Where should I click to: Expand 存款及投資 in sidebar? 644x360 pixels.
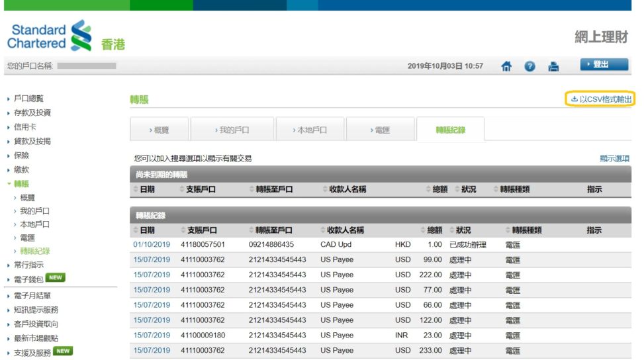coord(32,112)
